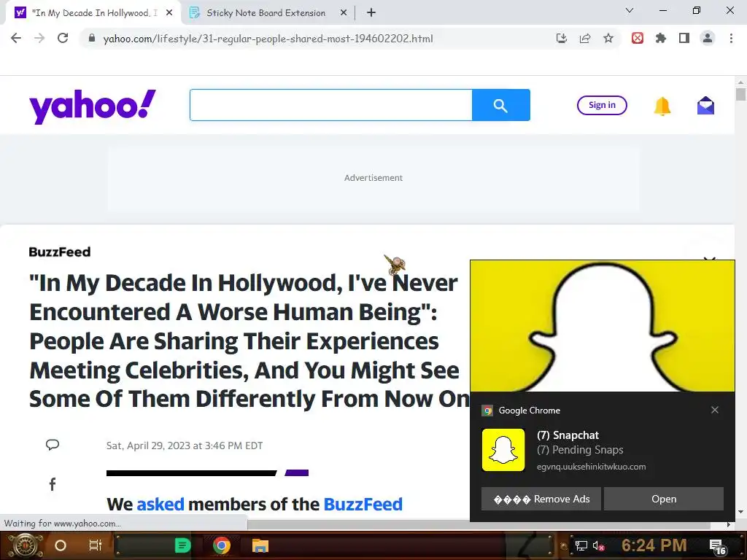Click the browser forward arrow
This screenshot has height=560, width=747.
click(39, 38)
